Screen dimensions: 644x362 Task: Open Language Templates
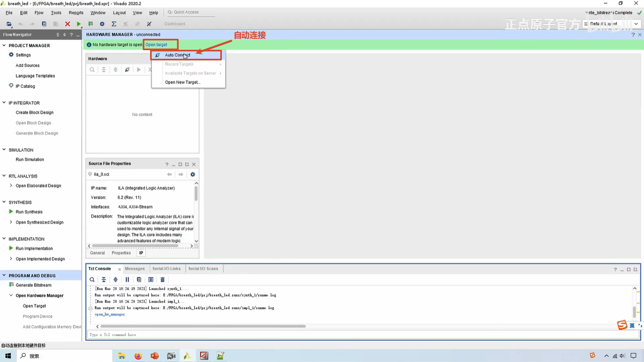[x=35, y=76]
